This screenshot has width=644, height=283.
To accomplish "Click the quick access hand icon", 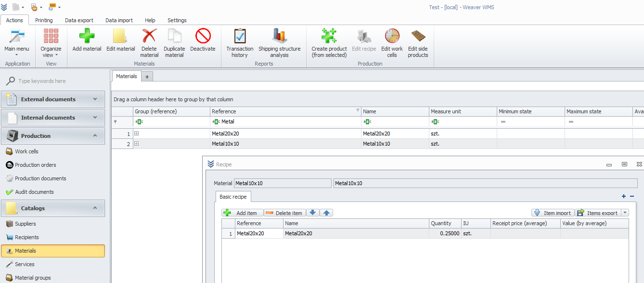I will (x=34, y=7).
